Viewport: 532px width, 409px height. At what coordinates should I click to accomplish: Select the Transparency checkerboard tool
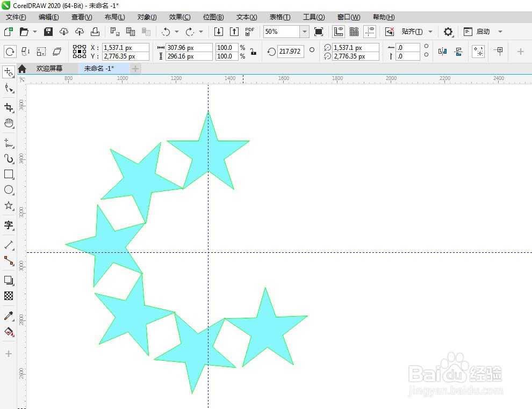(x=9, y=296)
